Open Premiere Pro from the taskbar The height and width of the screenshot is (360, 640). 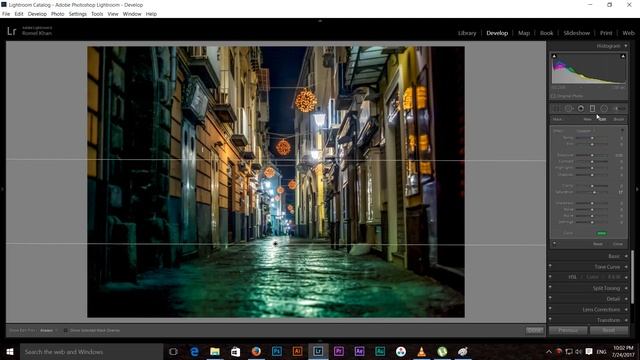tap(338, 351)
